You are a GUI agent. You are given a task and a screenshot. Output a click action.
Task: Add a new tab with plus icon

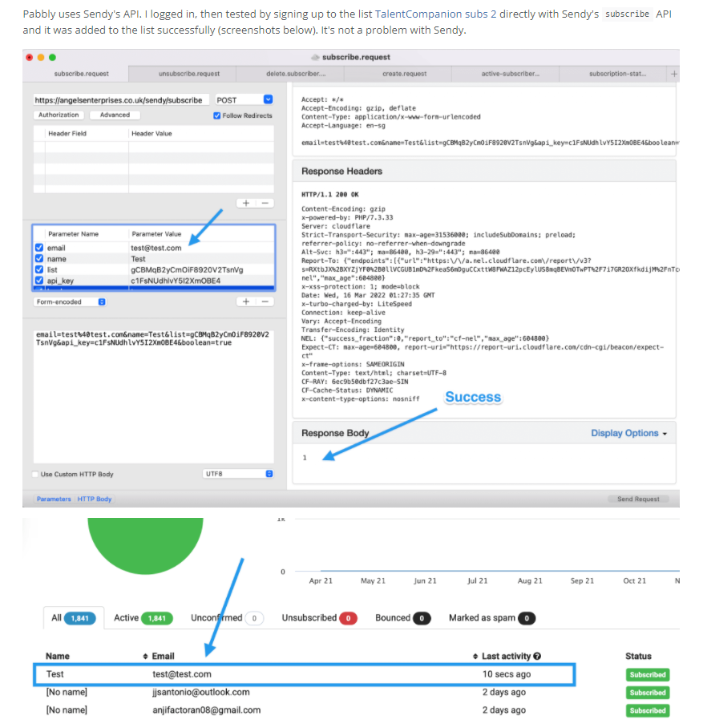[674, 74]
